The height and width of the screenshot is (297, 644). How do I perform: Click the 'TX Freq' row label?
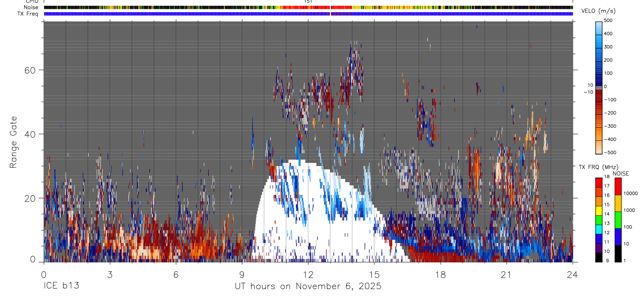(x=28, y=14)
